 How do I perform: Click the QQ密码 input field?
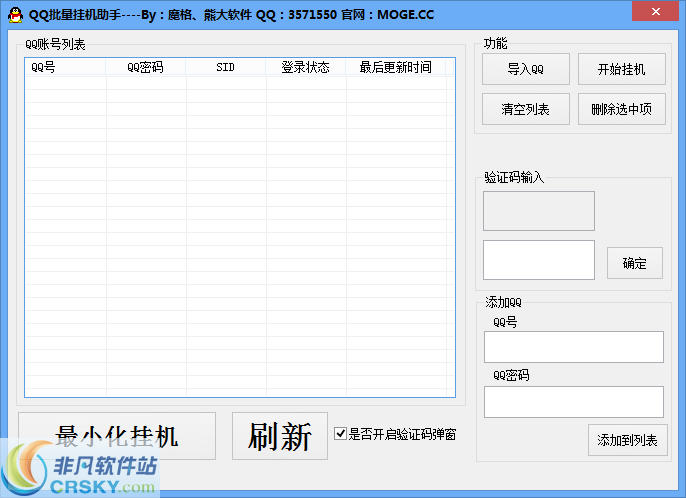pos(574,402)
